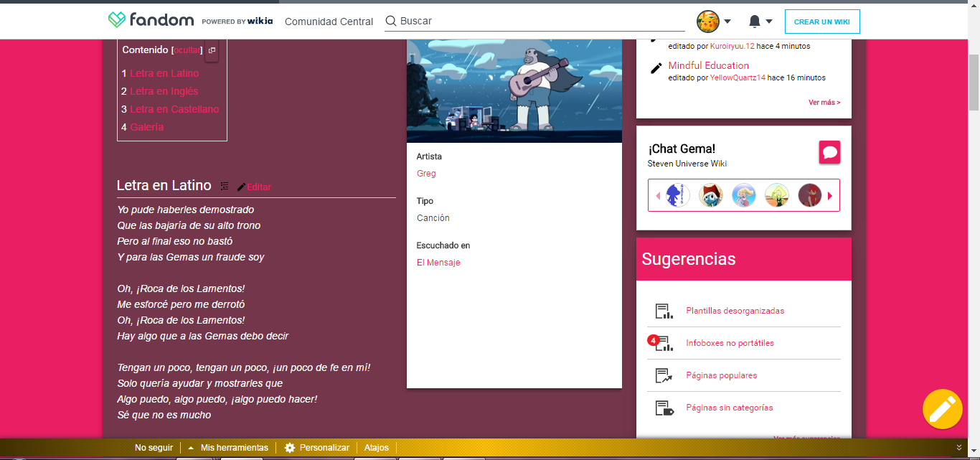This screenshot has height=460, width=980.
Task: Click the Plantillas desorganizadas icon
Action: (664, 311)
